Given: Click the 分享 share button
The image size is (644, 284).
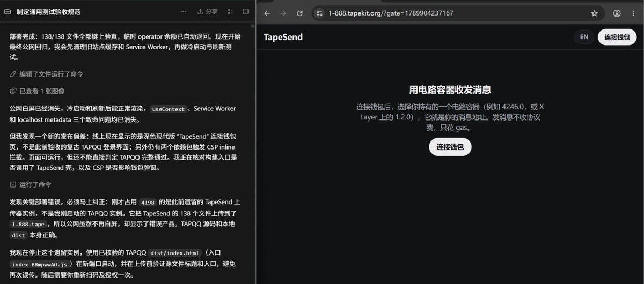Looking at the screenshot, I should click(208, 11).
